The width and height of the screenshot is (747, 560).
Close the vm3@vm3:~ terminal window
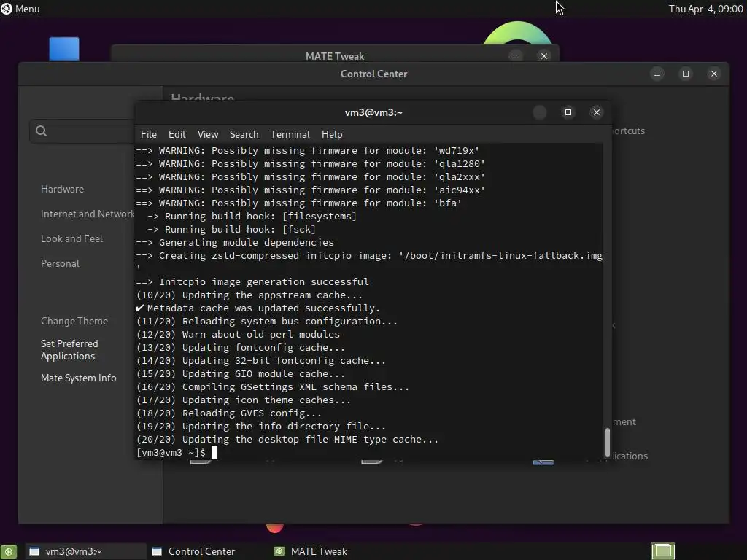pyautogui.click(x=597, y=112)
